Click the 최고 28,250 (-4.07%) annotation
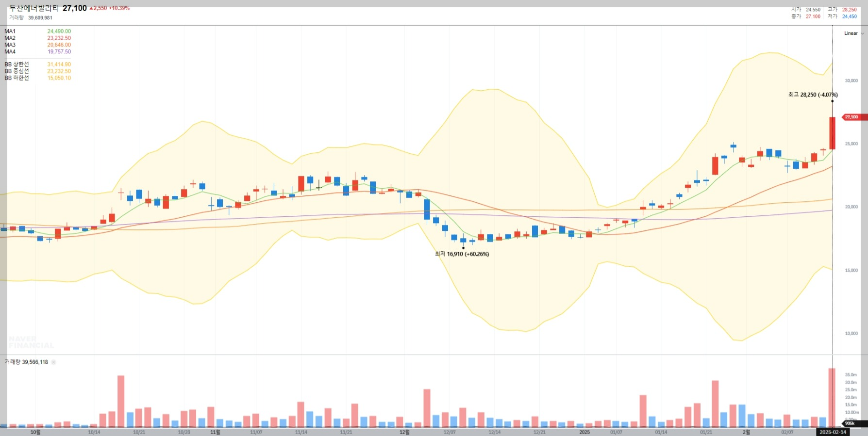This screenshot has width=868, height=436. coord(813,95)
